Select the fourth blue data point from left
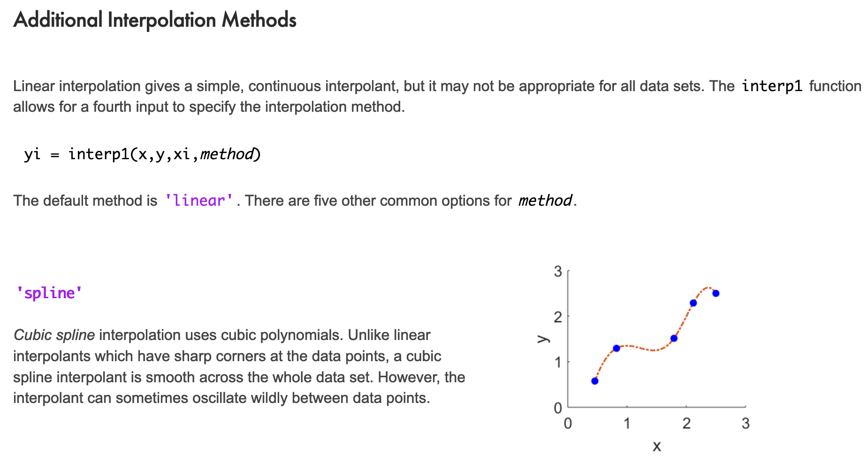This screenshot has width=868, height=464. (x=693, y=303)
